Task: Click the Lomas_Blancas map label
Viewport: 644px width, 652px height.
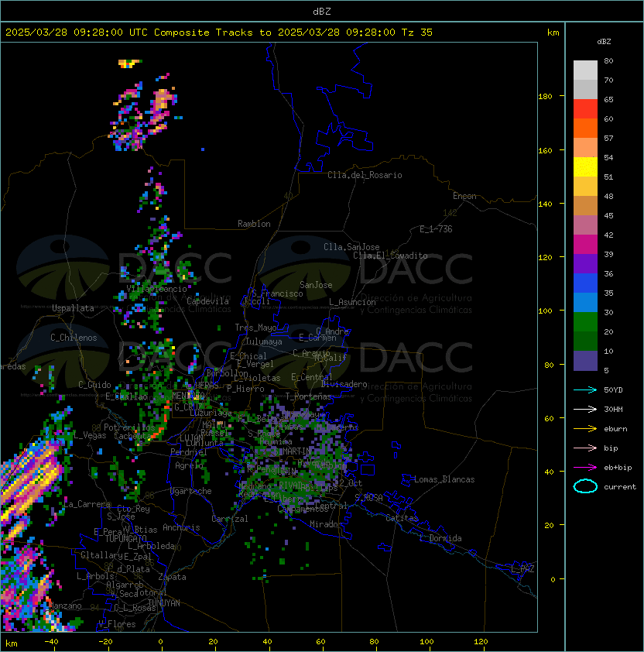Action: pos(444,479)
